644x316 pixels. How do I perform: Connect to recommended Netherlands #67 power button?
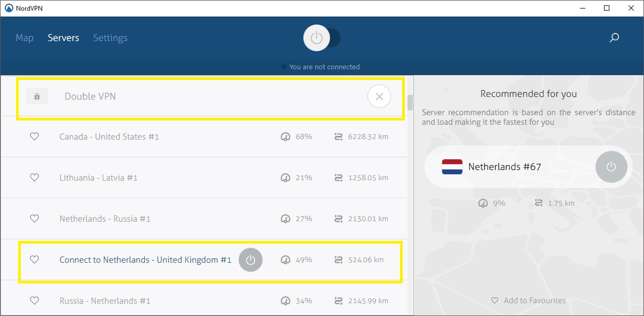coord(611,167)
